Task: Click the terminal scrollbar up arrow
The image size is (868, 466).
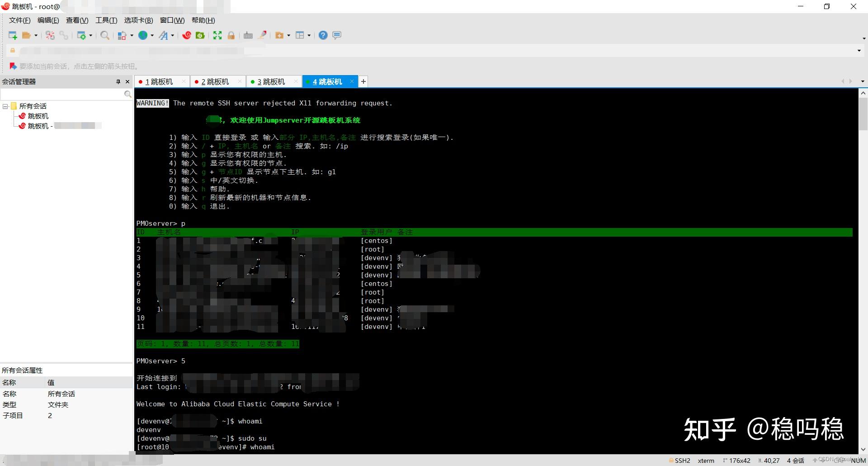Action: pyautogui.click(x=863, y=93)
